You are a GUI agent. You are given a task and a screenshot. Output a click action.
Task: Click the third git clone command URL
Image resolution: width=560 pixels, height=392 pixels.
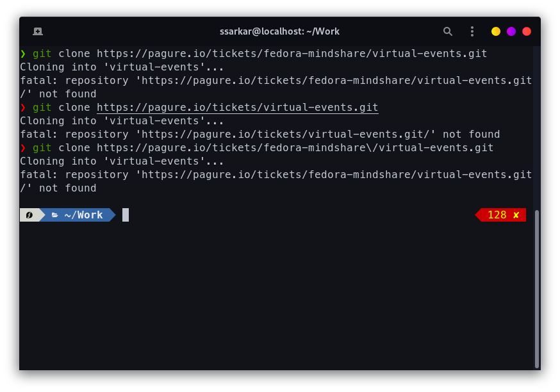pyautogui.click(x=295, y=148)
